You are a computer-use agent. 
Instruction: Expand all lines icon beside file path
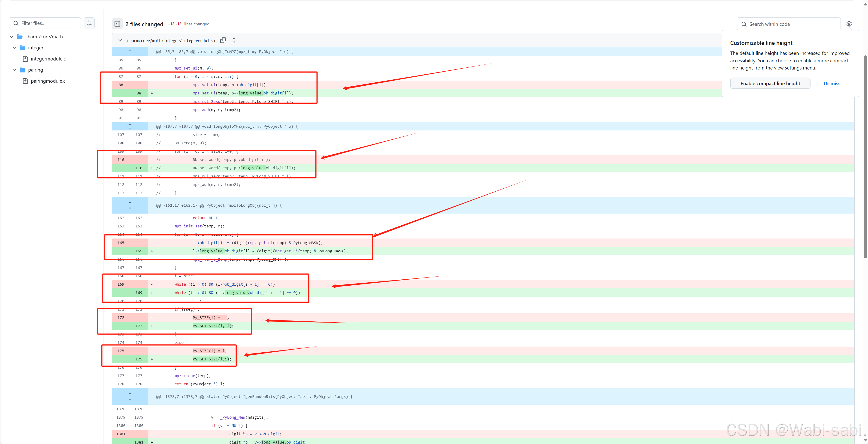[x=234, y=40]
